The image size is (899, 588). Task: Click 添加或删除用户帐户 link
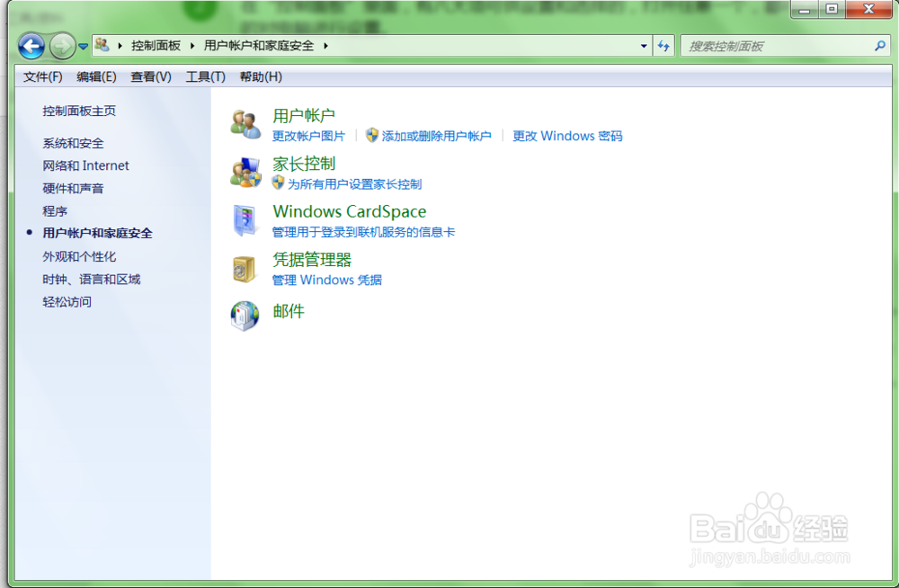click(436, 136)
